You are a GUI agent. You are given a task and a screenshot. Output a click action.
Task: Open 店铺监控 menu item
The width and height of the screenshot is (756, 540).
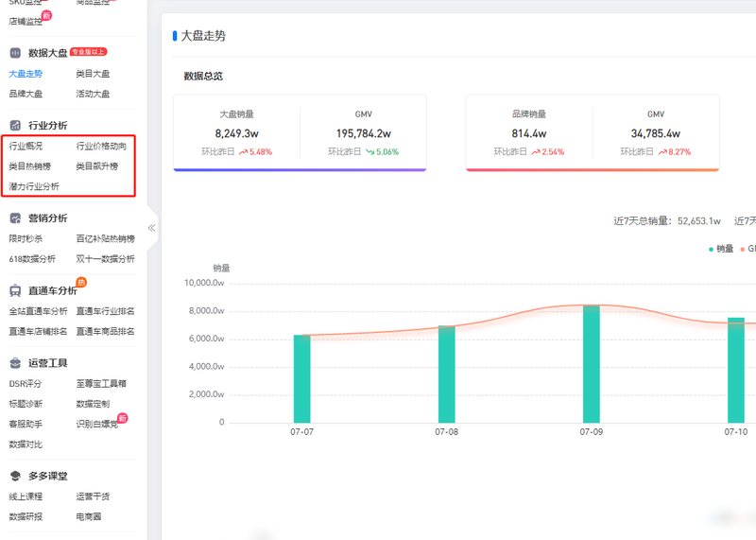click(x=26, y=22)
